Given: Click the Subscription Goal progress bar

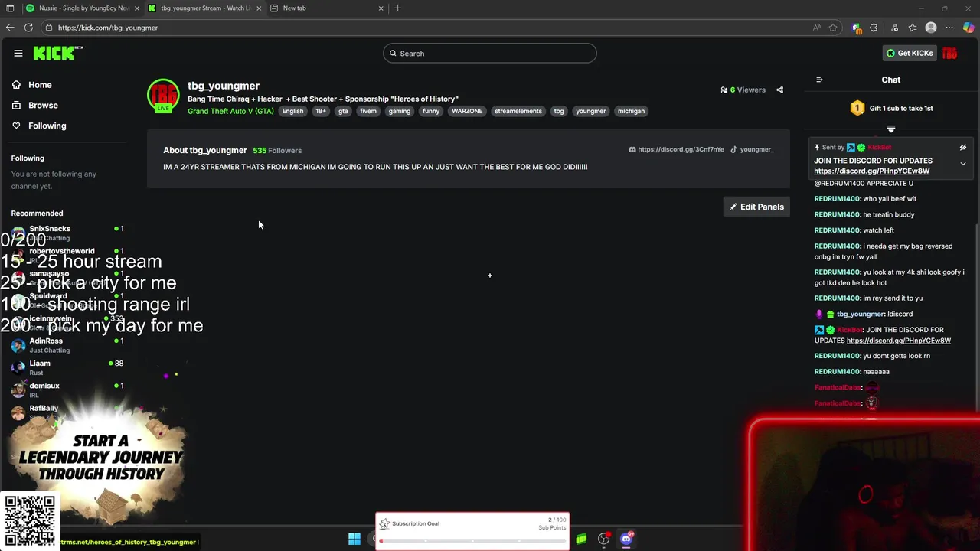Looking at the screenshot, I should [x=472, y=541].
